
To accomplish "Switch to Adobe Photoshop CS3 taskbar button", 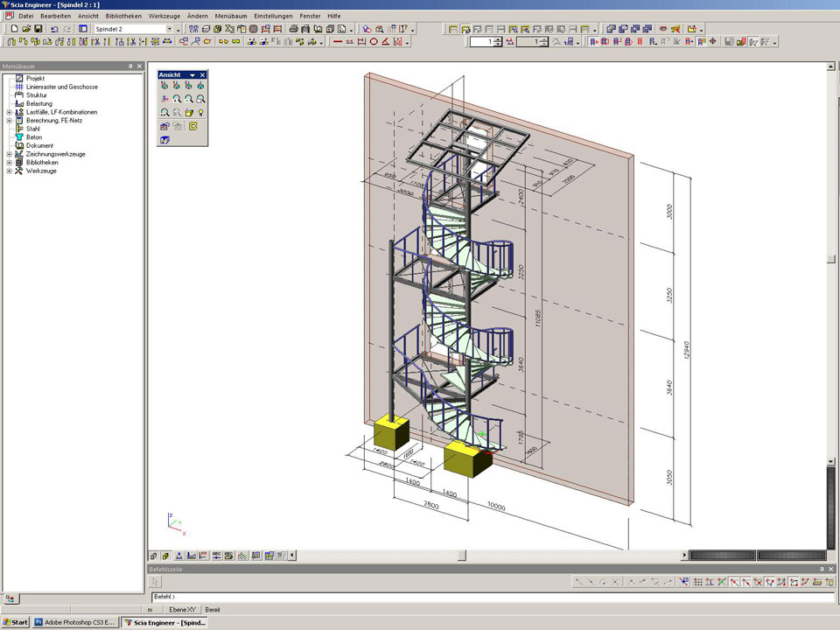I will (x=74, y=622).
